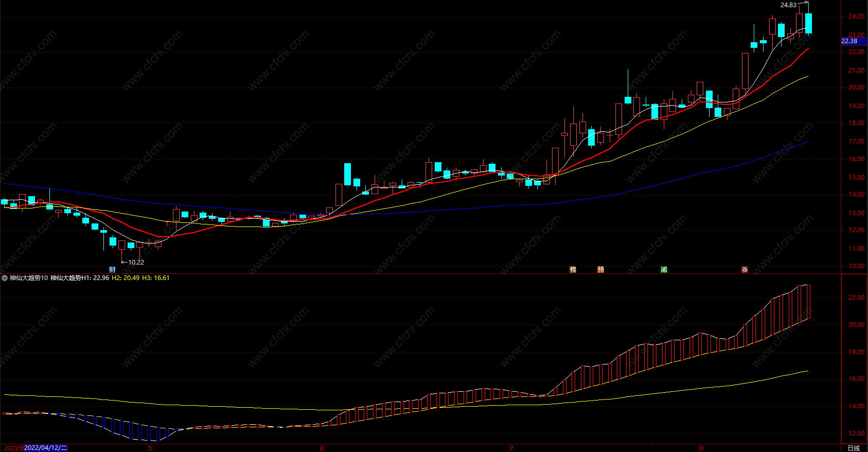Viewport: 868px width, 452px height.
Task: Click the 2022年 year label
Action: (13, 448)
